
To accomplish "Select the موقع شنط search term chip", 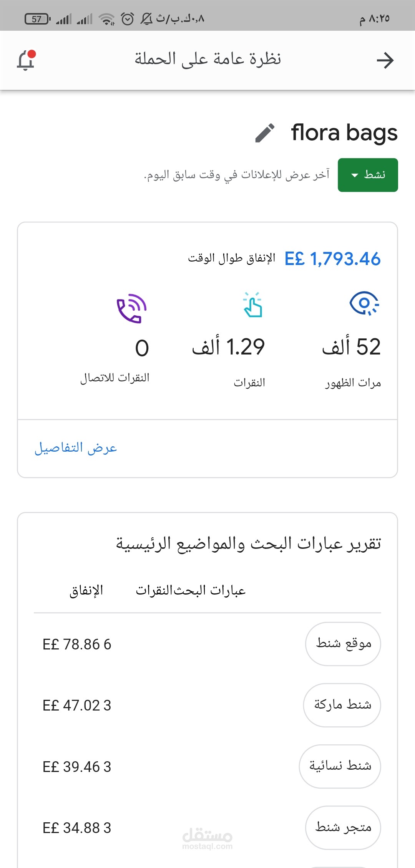I will tap(343, 644).
